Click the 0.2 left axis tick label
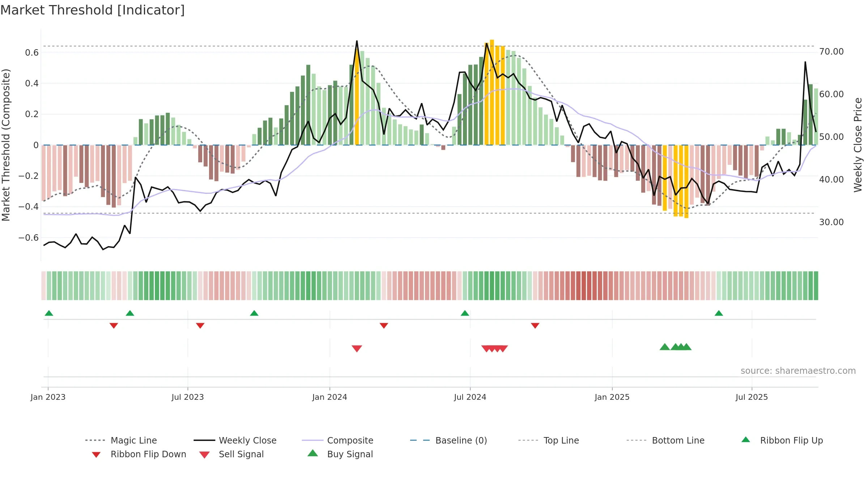 tap(32, 114)
